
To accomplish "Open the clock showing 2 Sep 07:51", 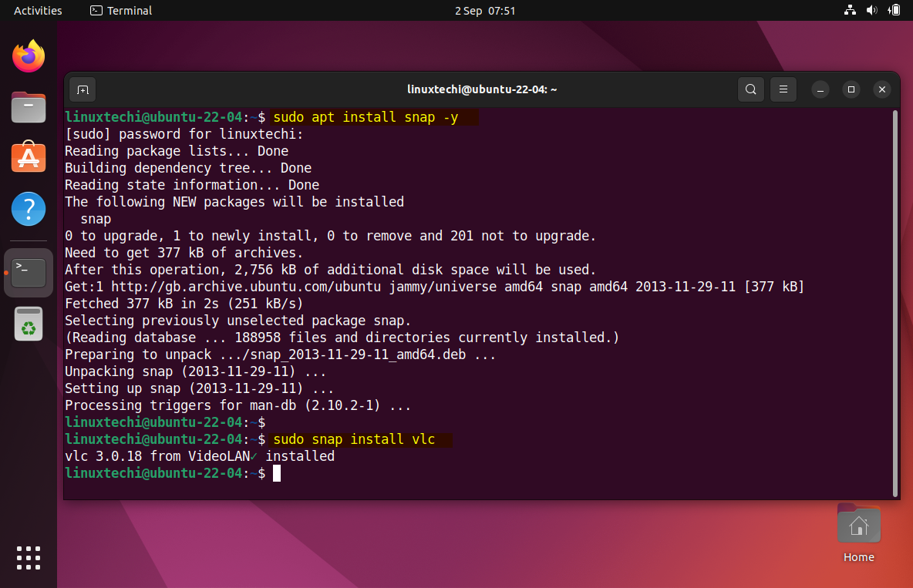I will pyautogui.click(x=485, y=11).
